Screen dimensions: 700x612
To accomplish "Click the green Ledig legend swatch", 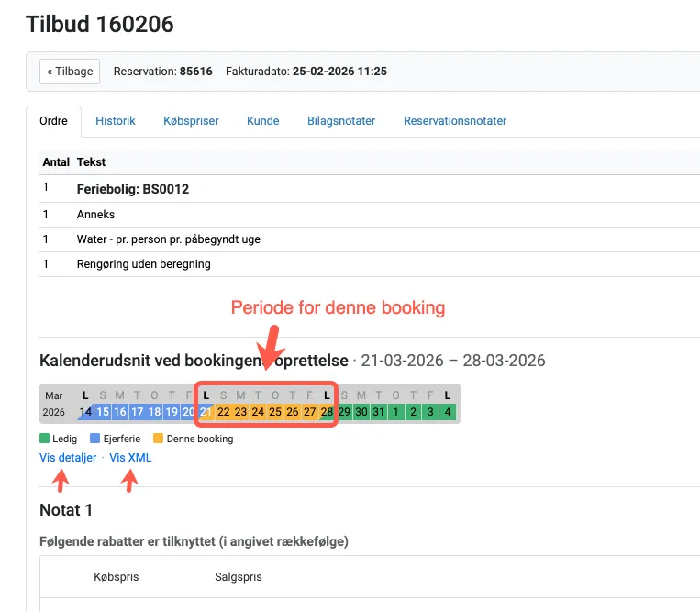I will tap(44, 439).
